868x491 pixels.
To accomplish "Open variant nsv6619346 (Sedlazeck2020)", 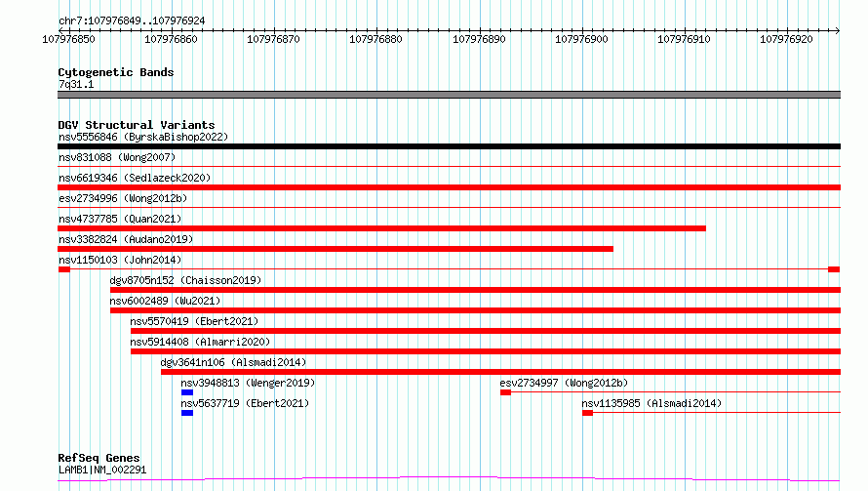I will [135, 178].
